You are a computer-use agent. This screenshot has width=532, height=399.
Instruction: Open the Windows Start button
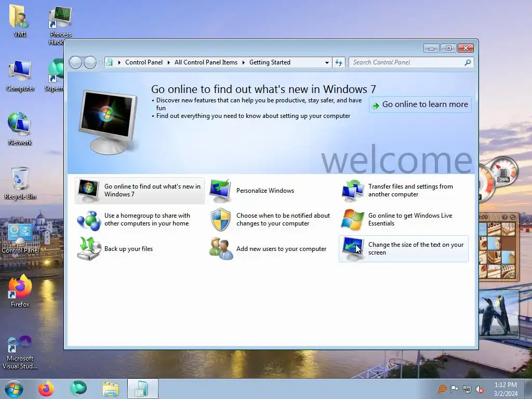click(14, 389)
